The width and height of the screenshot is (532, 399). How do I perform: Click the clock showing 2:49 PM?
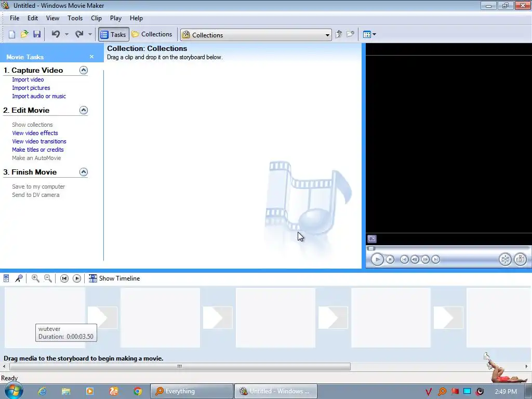506,391
